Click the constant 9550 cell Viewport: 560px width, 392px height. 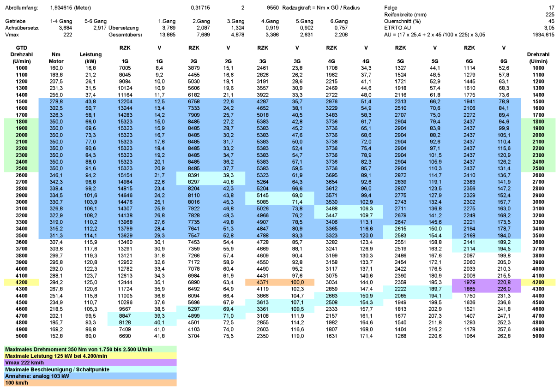pos(272,8)
